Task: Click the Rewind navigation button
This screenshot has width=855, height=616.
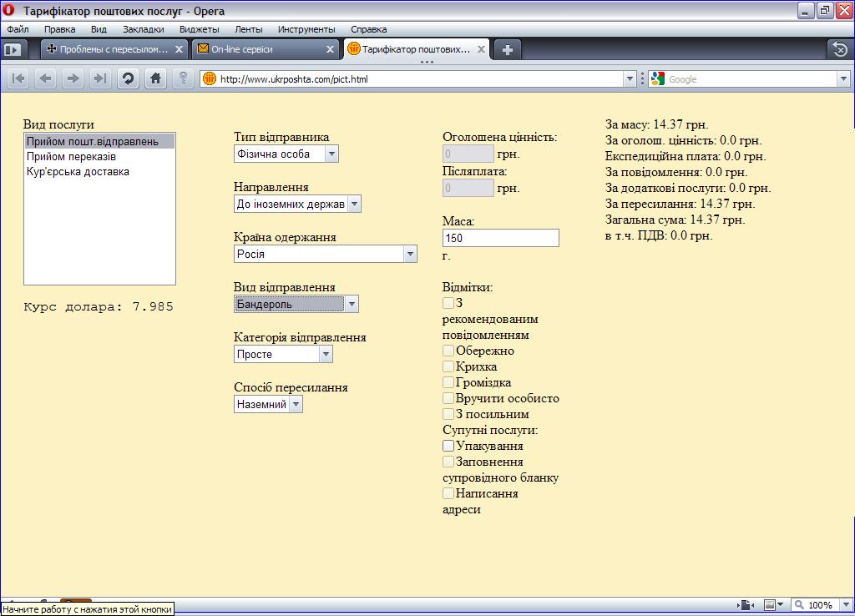Action: (x=18, y=78)
